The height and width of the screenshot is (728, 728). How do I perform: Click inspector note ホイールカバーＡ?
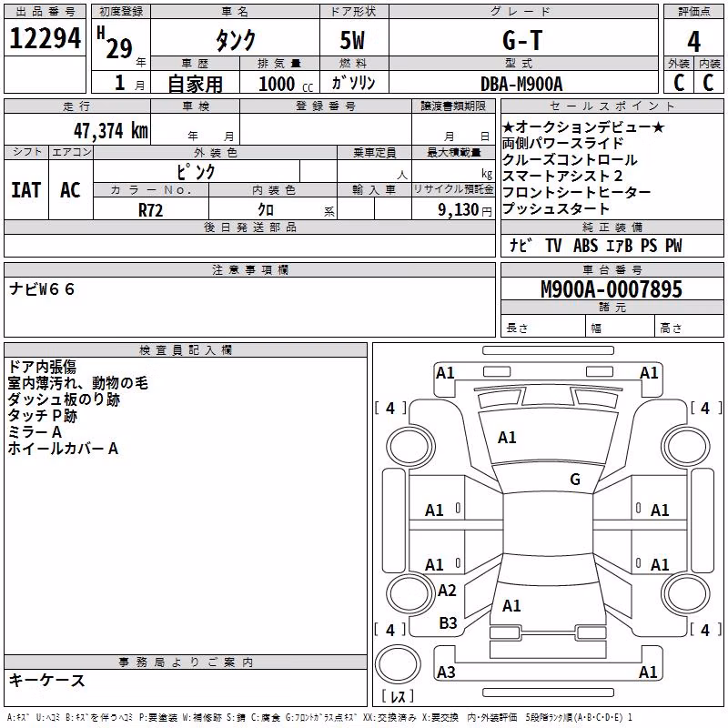point(63,449)
